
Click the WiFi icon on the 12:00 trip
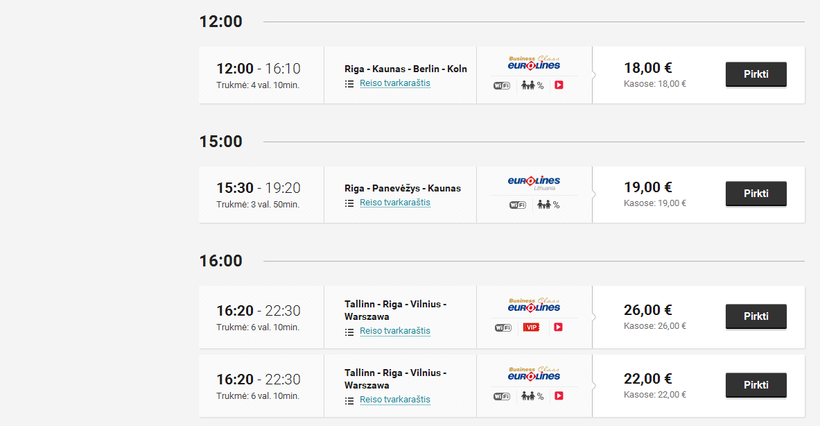click(502, 85)
